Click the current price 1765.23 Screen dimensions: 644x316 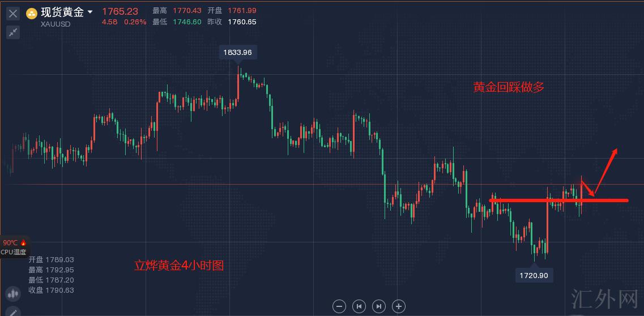pyautogui.click(x=120, y=11)
